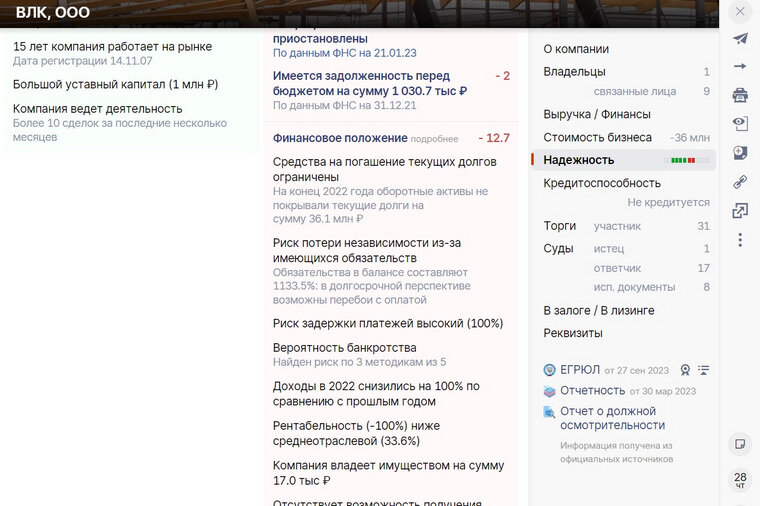Go to Стоимость бизнеса section

coord(597,138)
